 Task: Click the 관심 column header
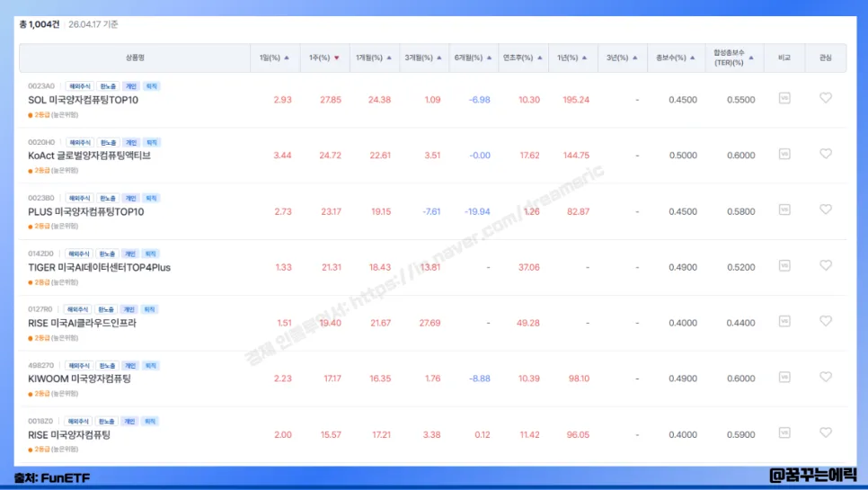[x=826, y=58]
